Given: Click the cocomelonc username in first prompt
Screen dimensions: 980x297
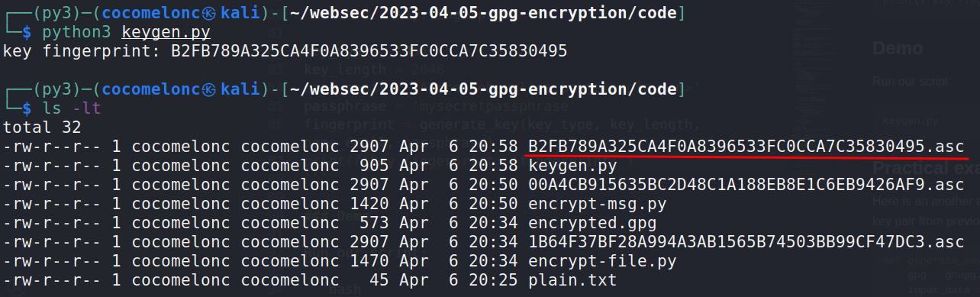Looking at the screenshot, I should click(147, 14).
